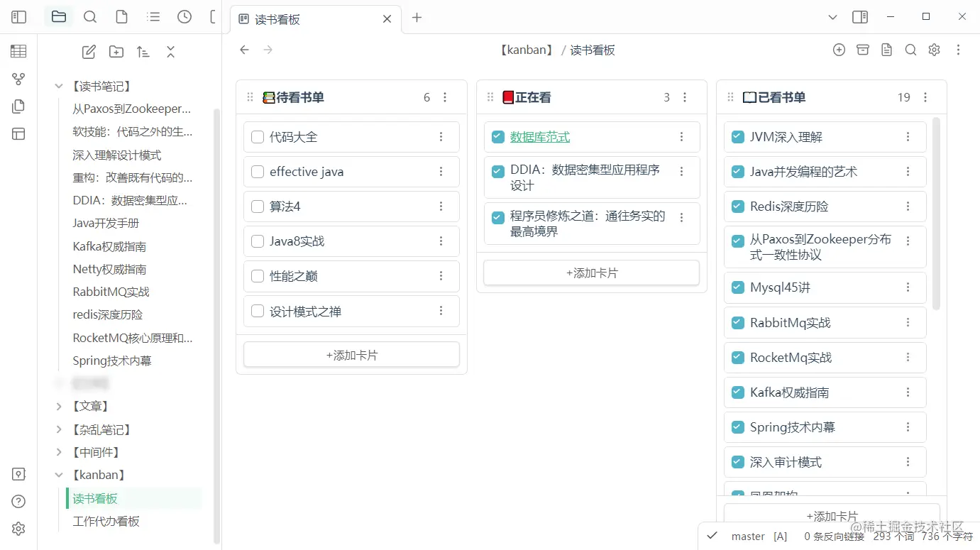The height and width of the screenshot is (550, 980).
Task: Change file sort order
Action: coord(143,52)
